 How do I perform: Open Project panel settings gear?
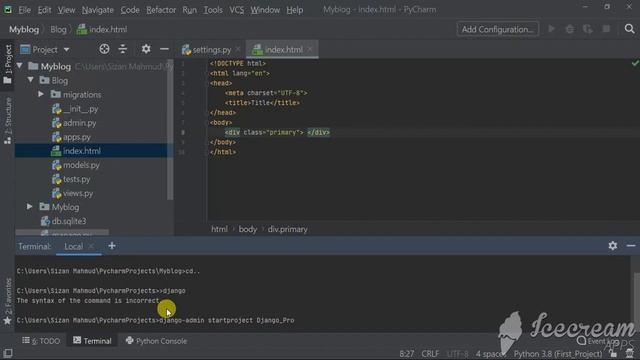pos(146,49)
